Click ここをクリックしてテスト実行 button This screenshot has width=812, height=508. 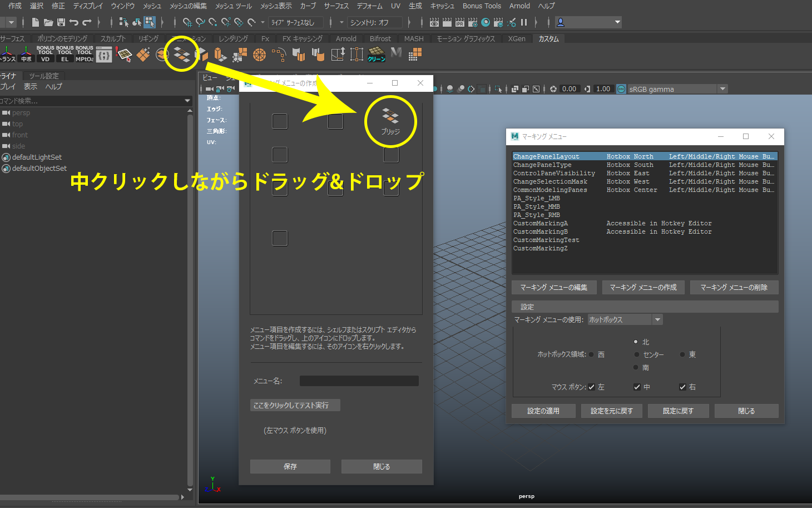[295, 405]
